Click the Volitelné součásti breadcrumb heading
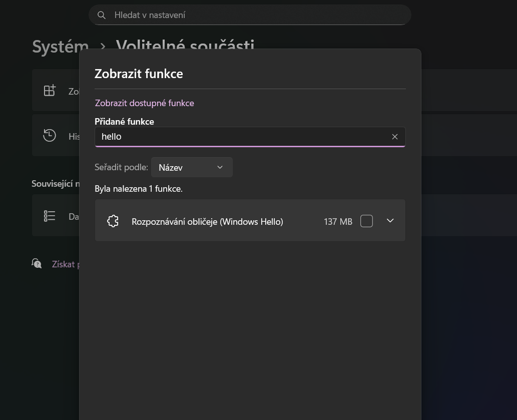Screen dimensions: 517x420 [185, 44]
